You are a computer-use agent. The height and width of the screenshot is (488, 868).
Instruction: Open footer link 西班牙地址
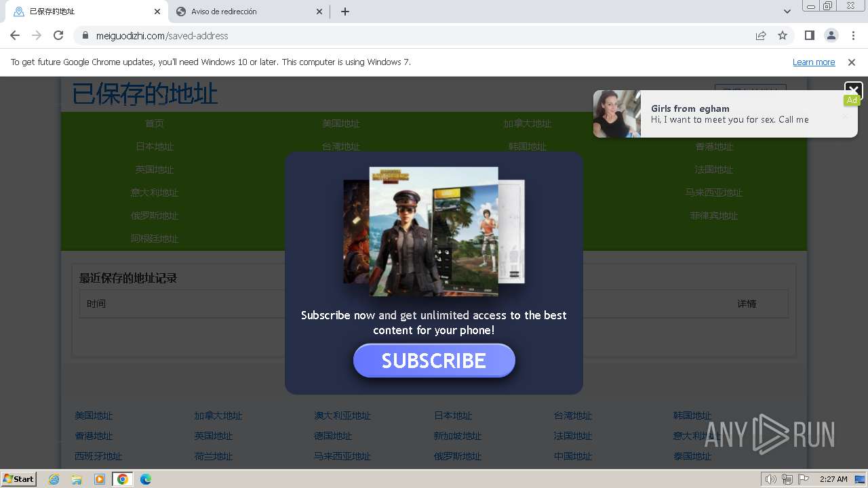tap(98, 456)
